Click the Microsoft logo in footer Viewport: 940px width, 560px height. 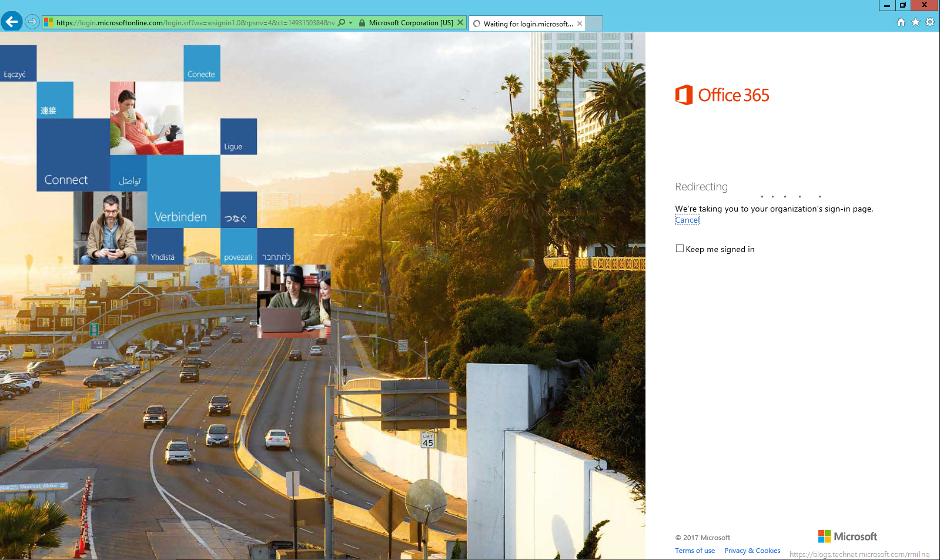(x=847, y=536)
